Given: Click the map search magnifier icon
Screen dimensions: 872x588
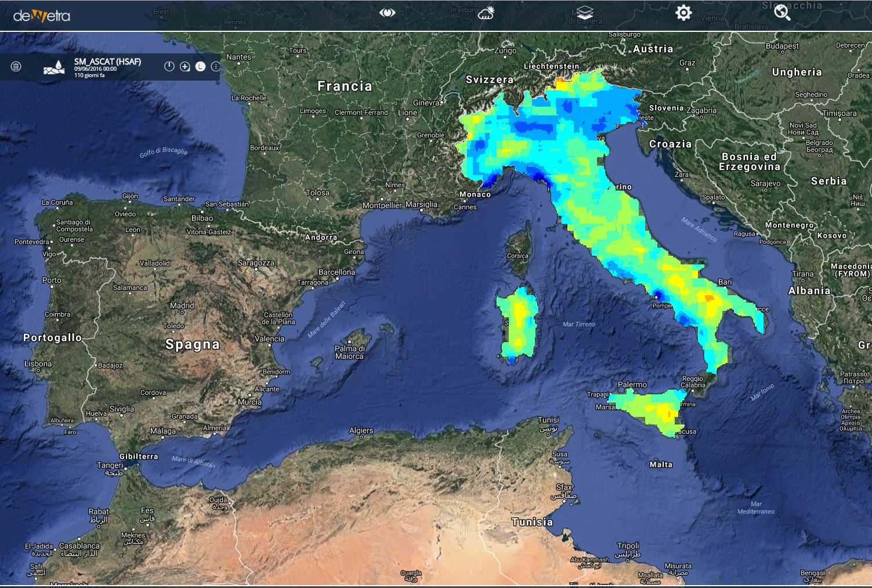Looking at the screenshot, I should [782, 13].
